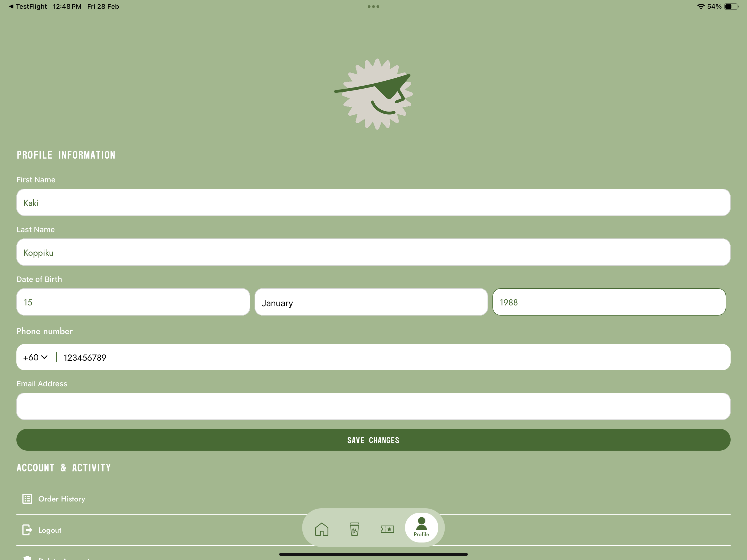Open the coffee cup order tab
Viewport: 747px width, 560px height.
(x=354, y=529)
